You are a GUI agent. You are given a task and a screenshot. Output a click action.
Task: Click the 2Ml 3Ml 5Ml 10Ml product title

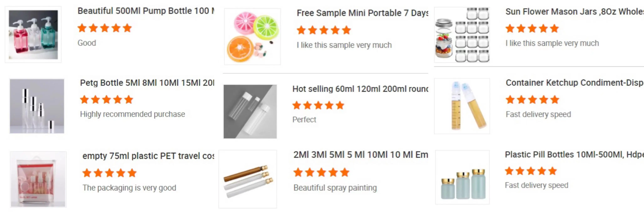tap(360, 155)
